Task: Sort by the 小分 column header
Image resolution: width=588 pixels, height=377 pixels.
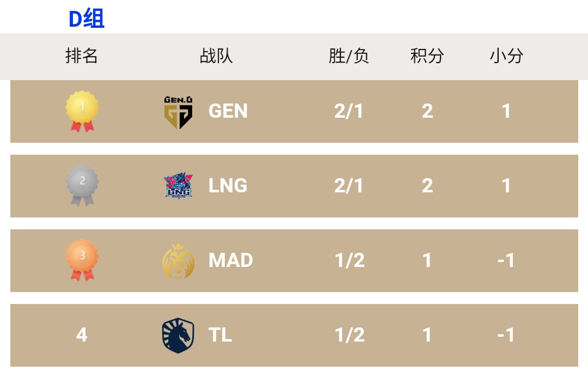Action: pos(506,56)
